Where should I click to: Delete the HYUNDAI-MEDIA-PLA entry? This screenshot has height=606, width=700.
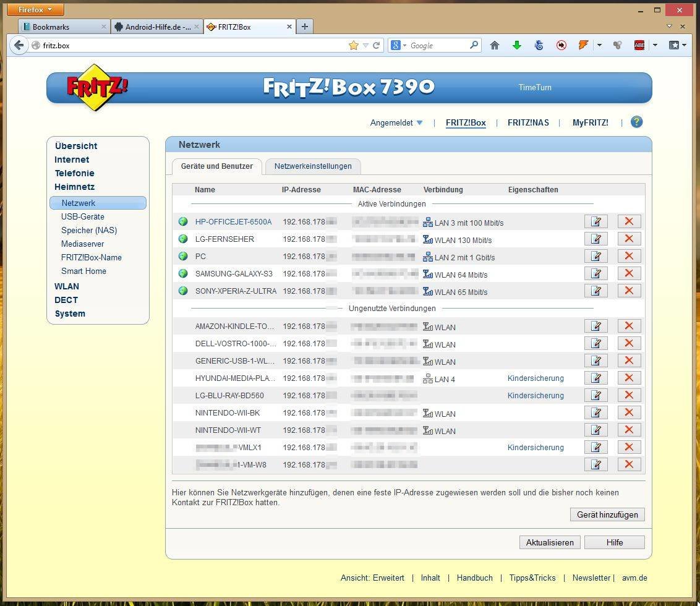point(629,378)
